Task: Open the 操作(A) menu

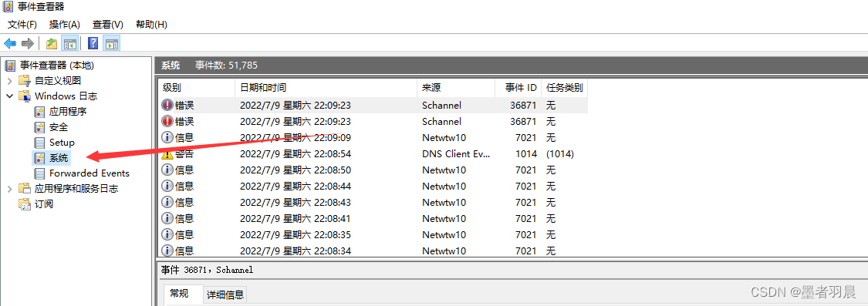Action: (65, 25)
